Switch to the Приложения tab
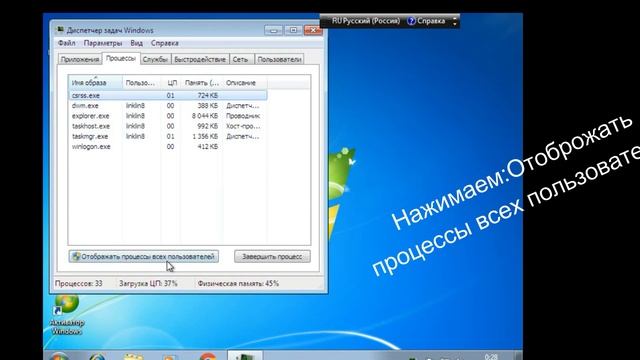 coord(80,60)
